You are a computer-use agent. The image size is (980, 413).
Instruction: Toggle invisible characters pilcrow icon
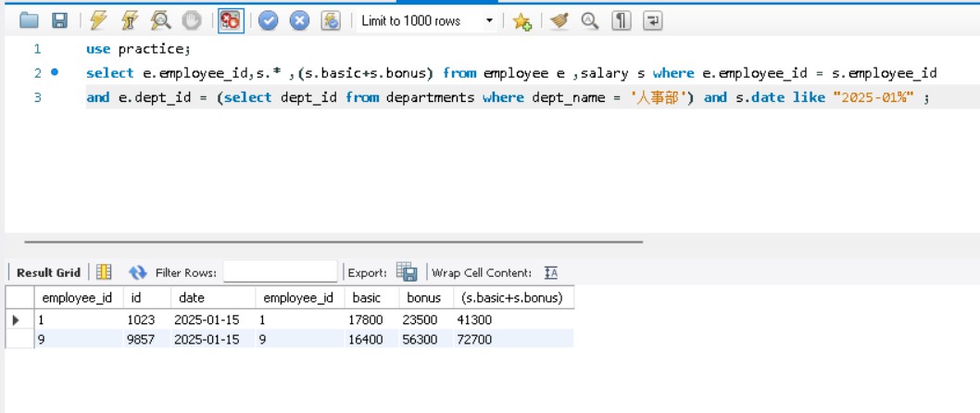pos(621,20)
